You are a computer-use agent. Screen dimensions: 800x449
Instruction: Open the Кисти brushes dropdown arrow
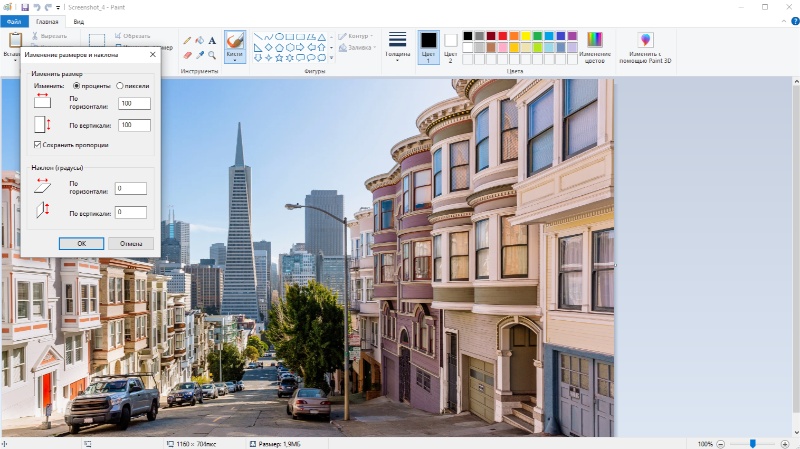click(235, 60)
